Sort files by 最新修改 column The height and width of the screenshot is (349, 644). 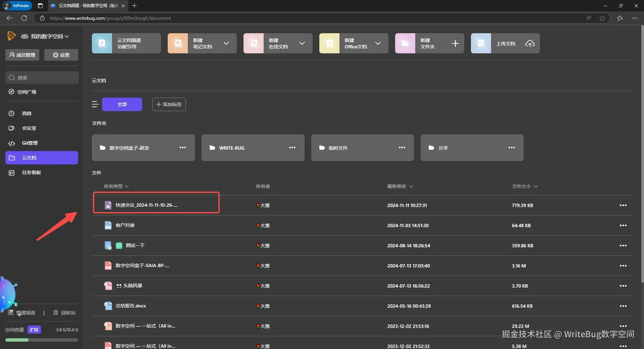point(400,186)
